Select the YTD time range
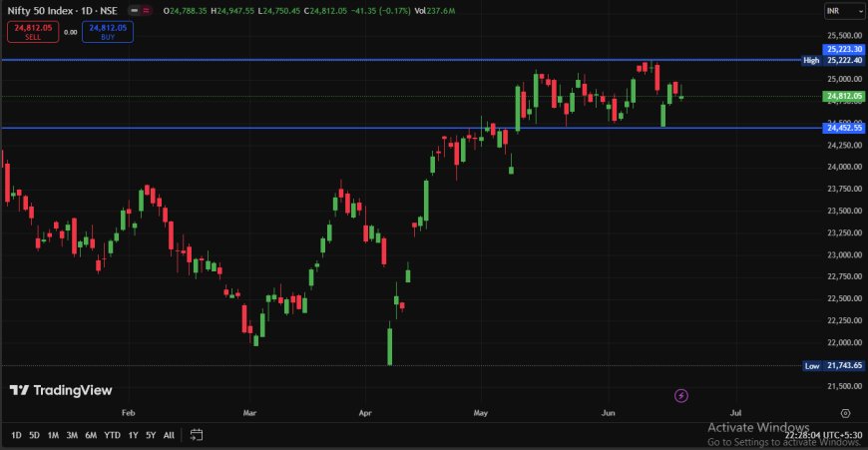Screen dimensions: 868x450 tap(113, 435)
